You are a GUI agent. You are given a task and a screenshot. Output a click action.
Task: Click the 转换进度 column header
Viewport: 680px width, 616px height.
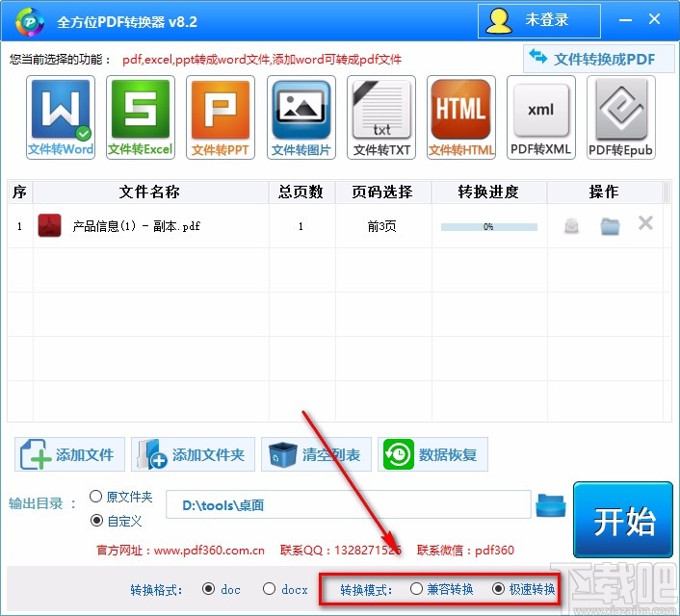click(489, 192)
